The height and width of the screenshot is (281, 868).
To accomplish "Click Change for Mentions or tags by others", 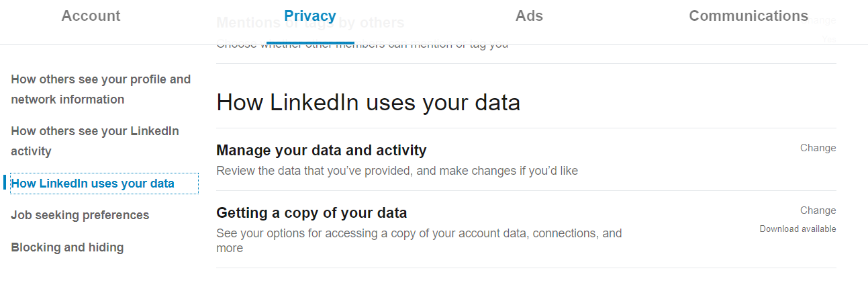I will 823,21.
